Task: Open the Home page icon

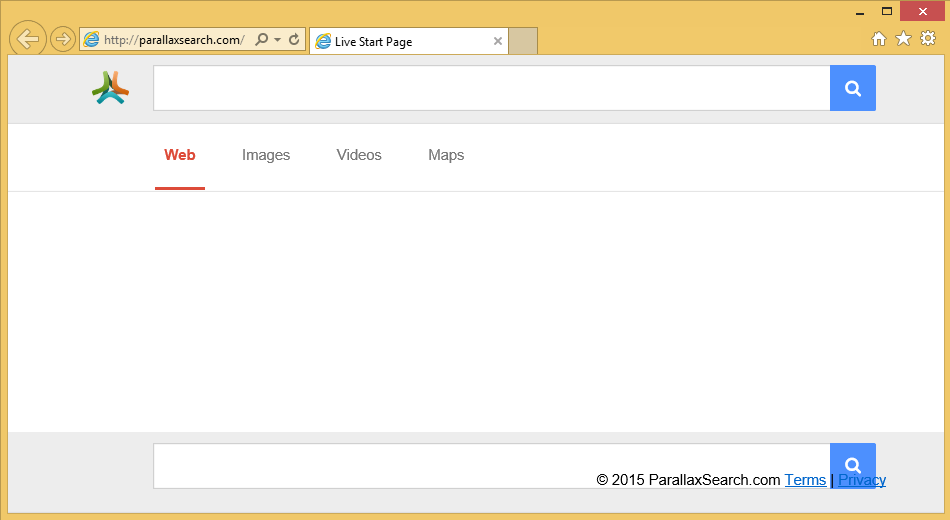Action: 879,39
